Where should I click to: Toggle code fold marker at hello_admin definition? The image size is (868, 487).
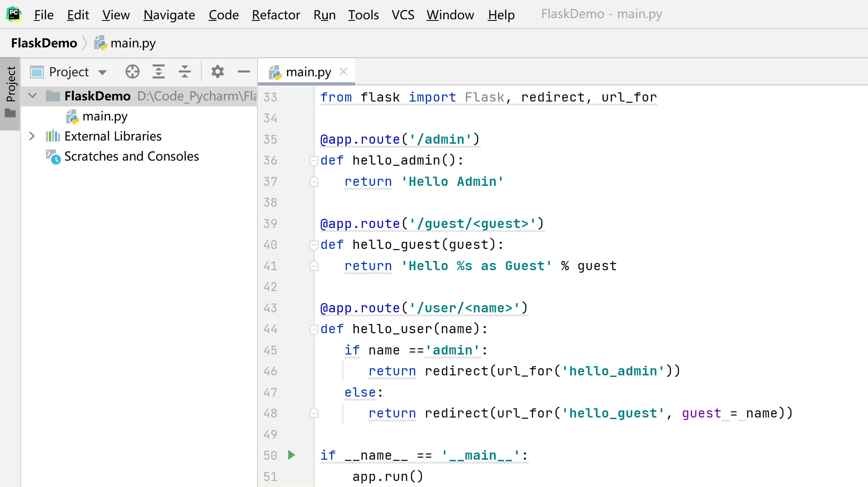click(x=314, y=161)
